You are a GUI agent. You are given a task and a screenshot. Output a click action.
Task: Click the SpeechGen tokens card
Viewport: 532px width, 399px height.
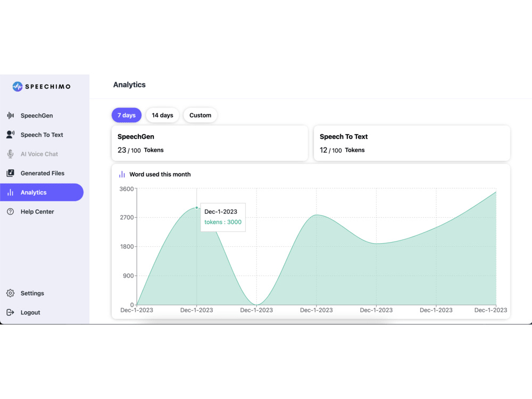pyautogui.click(x=210, y=143)
